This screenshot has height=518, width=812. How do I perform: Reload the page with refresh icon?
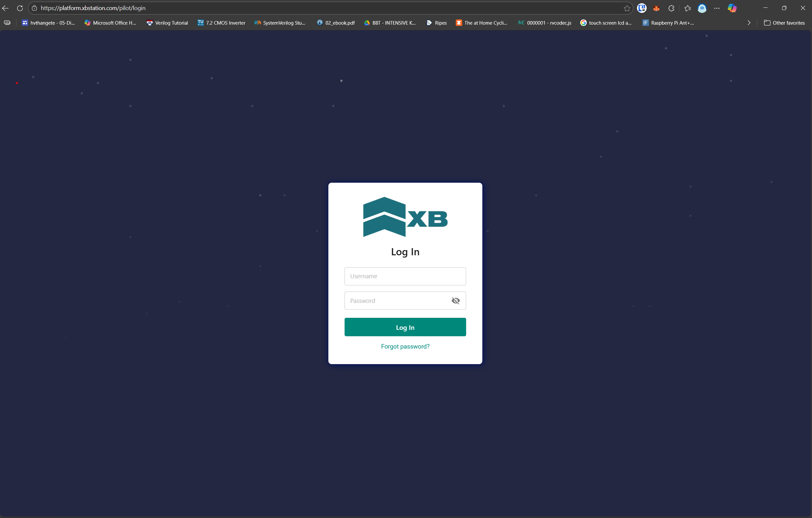(20, 8)
